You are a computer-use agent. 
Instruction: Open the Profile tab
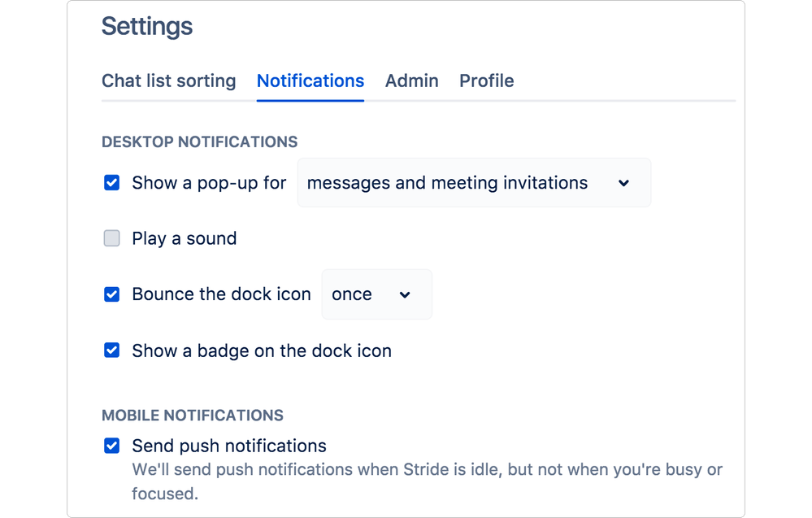pyautogui.click(x=486, y=81)
